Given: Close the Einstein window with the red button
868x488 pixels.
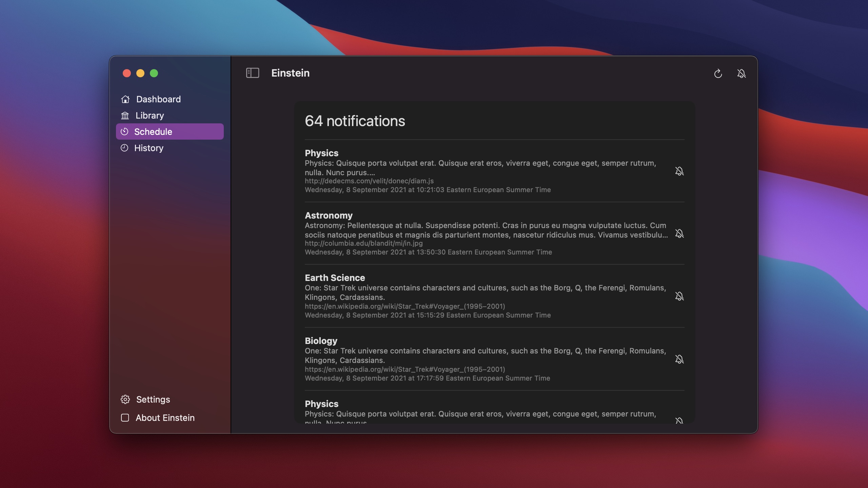Looking at the screenshot, I should click(x=127, y=73).
